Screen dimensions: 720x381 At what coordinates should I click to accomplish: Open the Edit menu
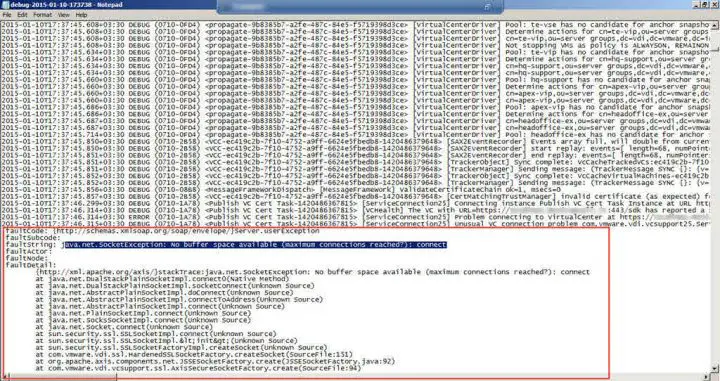coord(22,15)
